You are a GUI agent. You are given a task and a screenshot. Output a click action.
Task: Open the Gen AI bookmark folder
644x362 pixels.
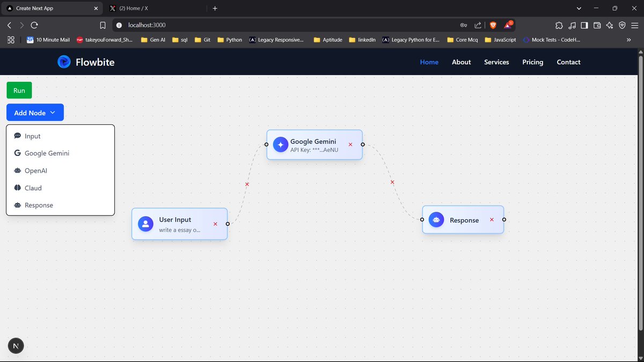[153, 40]
